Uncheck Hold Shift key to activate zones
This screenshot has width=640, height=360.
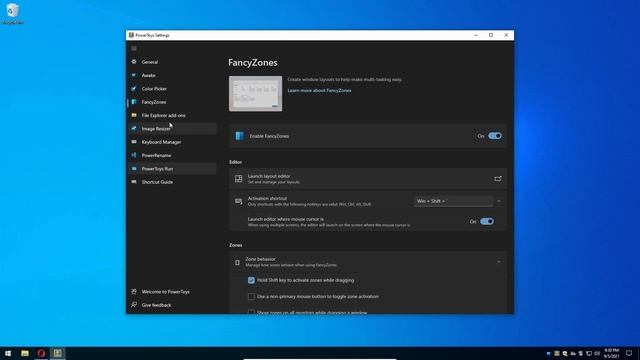(251, 280)
